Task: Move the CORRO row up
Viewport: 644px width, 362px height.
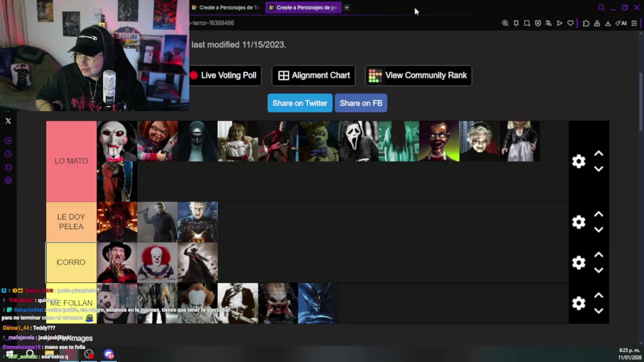Action: (599, 255)
